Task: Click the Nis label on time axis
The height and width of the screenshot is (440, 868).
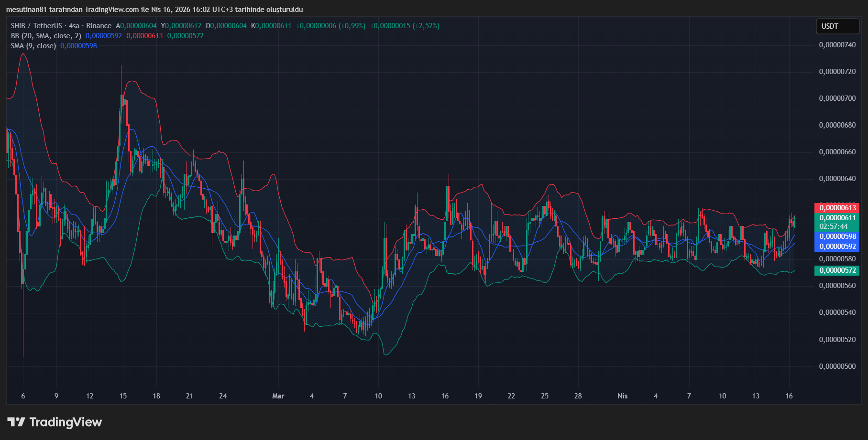Action: coord(622,396)
